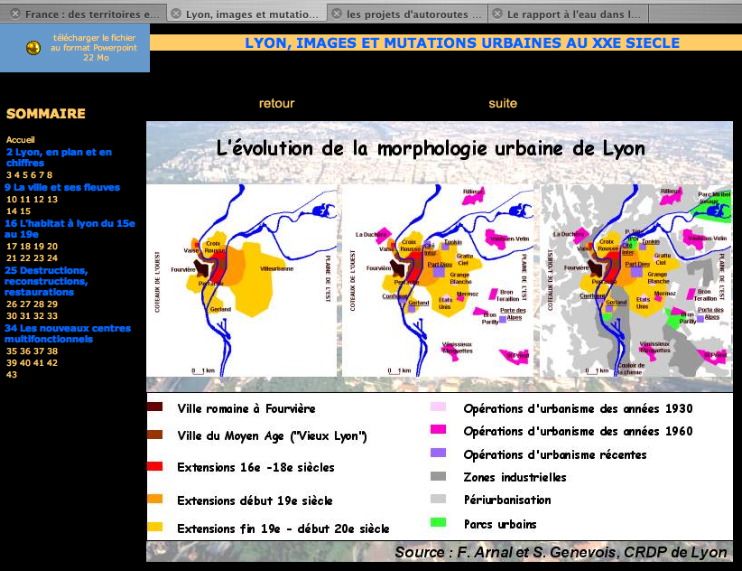
Task: Jump to slide 24 in the sommaire
Action: (52, 258)
